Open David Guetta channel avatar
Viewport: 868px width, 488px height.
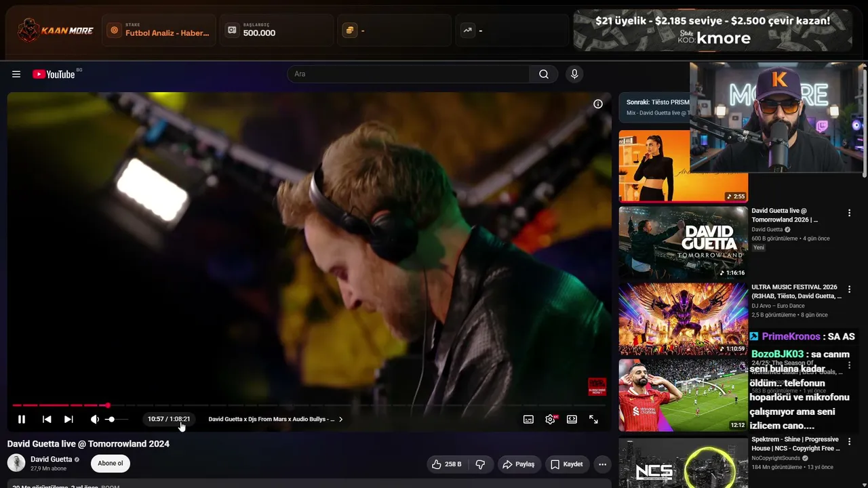(16, 463)
